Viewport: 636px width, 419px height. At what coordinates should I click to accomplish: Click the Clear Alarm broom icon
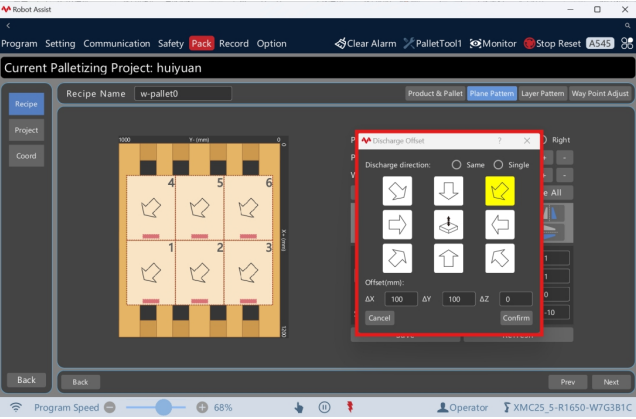pos(340,43)
